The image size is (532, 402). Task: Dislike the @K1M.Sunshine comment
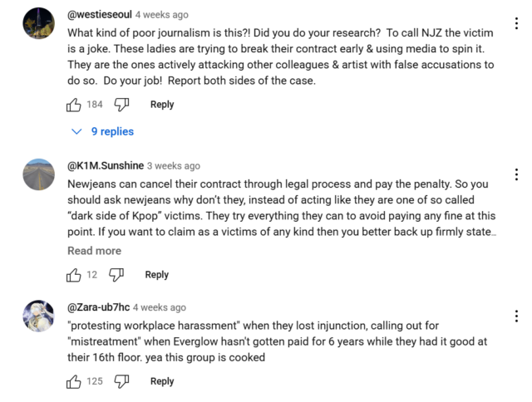tap(116, 274)
